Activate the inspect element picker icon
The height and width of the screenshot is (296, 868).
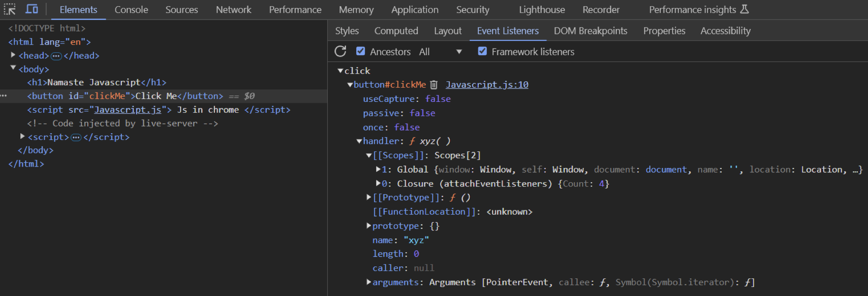point(10,9)
